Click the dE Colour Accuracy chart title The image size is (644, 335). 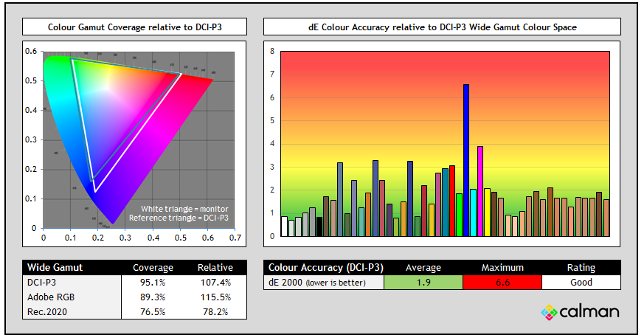tap(442, 27)
